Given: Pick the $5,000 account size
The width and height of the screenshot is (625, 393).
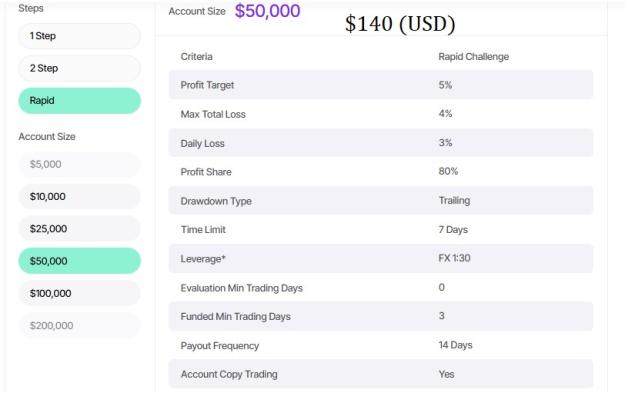Looking at the screenshot, I should [79, 164].
